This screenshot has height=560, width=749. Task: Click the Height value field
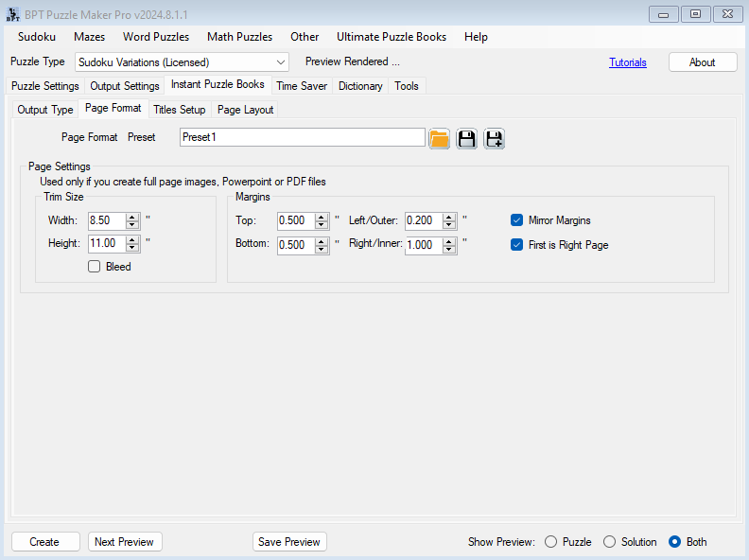[x=108, y=244]
